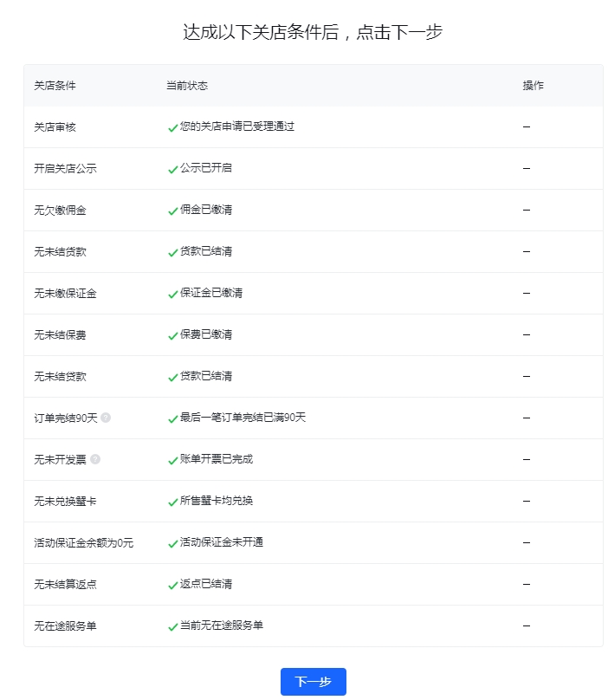Click green checkmark before 最后一笔订单完结已满90天
This screenshot has height=700, width=608.
point(172,418)
